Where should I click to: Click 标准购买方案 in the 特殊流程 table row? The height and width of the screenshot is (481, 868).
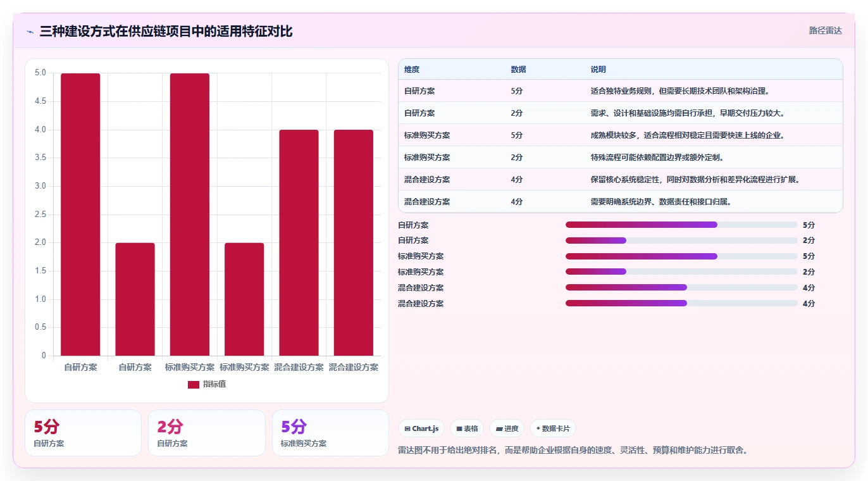click(427, 158)
